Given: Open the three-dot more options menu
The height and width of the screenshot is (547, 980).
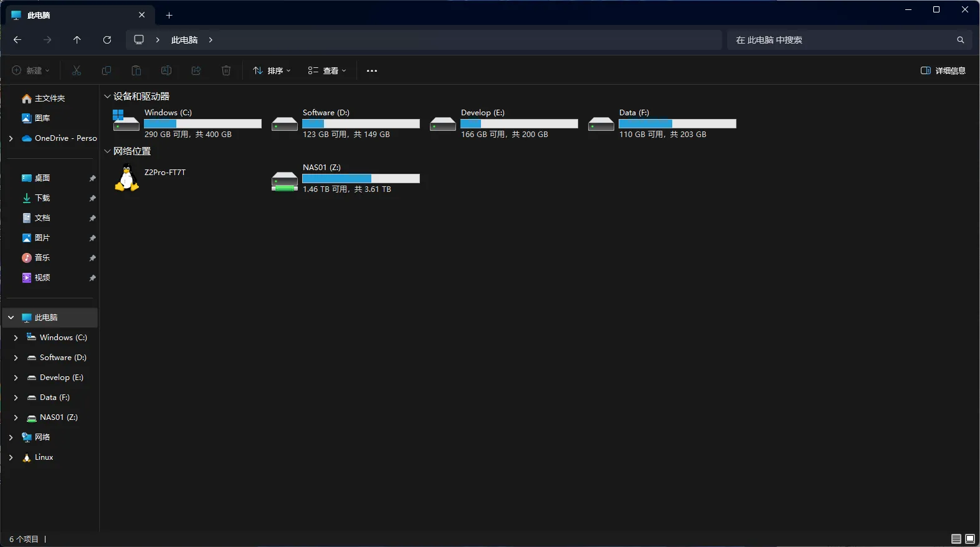Looking at the screenshot, I should pyautogui.click(x=372, y=71).
